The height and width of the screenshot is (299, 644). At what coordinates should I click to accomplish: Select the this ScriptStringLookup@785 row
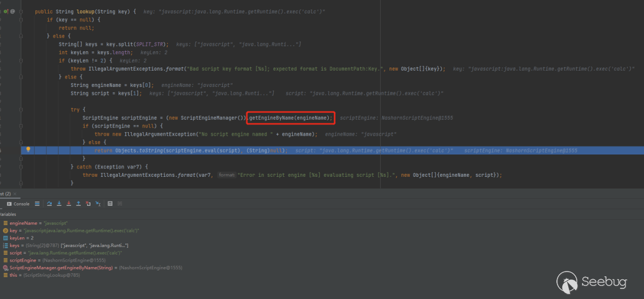pyautogui.click(x=322, y=275)
